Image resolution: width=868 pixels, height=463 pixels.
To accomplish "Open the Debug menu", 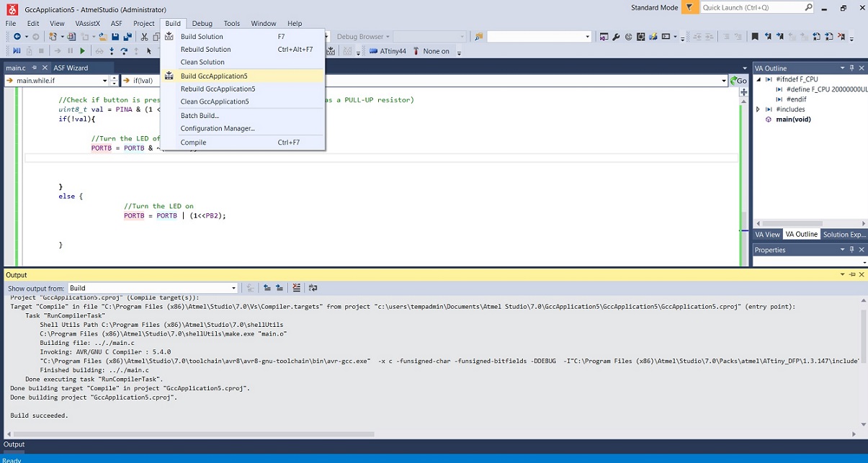I will point(202,22).
